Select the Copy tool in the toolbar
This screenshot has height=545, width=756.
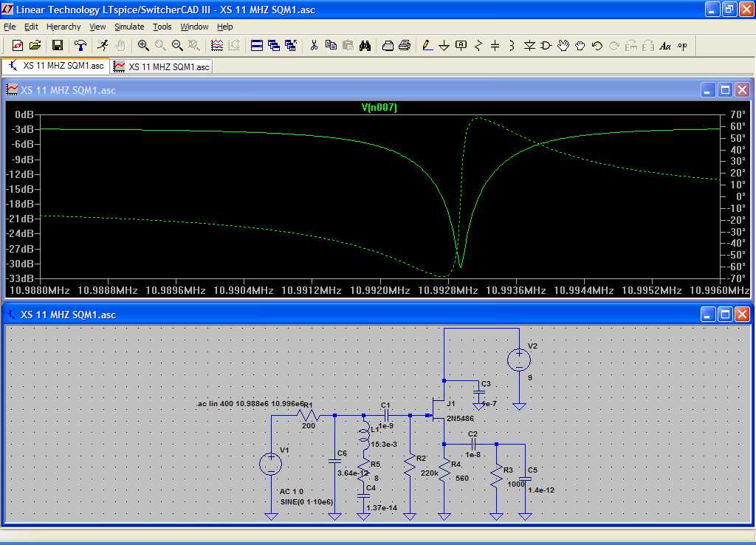click(x=331, y=46)
